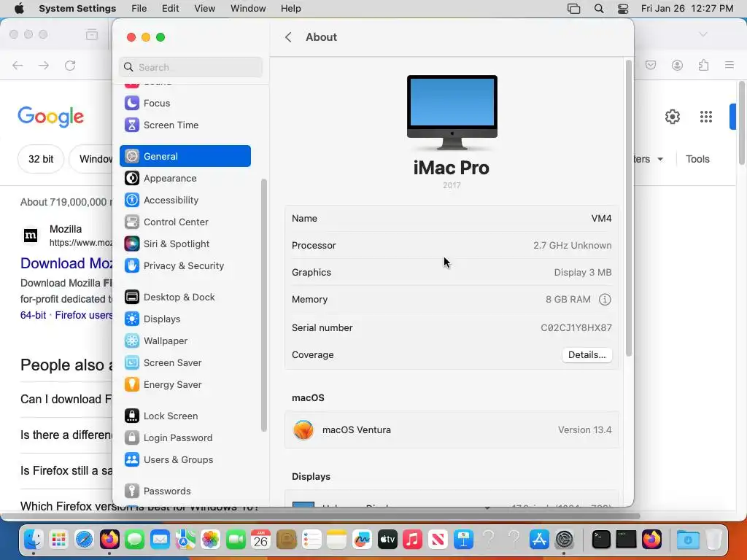Open the System Settings app menu
Viewport: 747px width, 560px height.
77,9
